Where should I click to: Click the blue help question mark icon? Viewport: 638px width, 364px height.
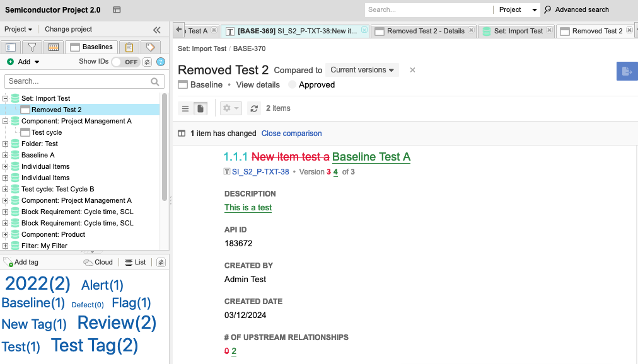coord(161,62)
